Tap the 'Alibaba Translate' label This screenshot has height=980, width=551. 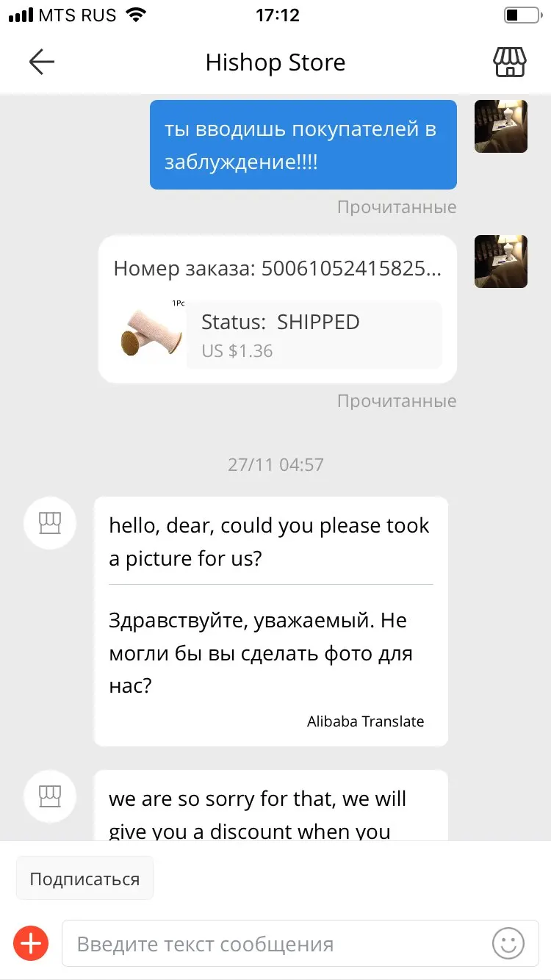(x=365, y=721)
